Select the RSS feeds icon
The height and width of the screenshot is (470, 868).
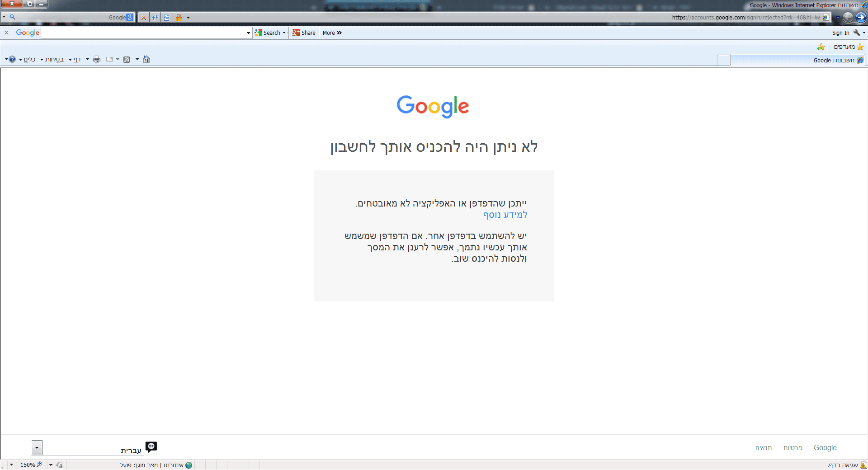point(127,59)
